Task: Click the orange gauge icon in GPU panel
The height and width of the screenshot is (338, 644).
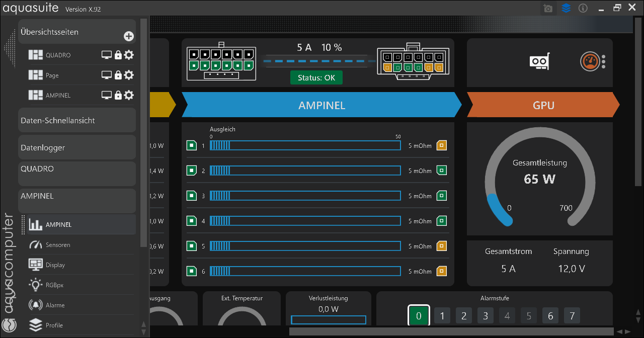Action: 589,61
